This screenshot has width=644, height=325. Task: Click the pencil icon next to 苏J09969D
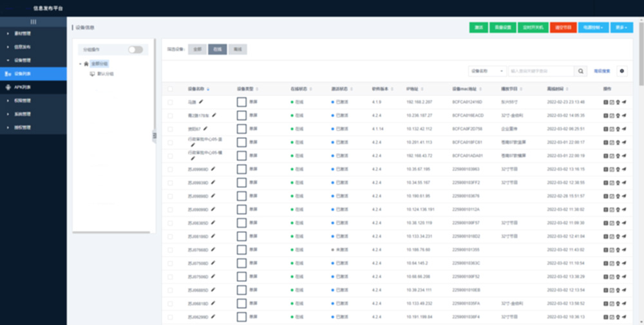213,169
